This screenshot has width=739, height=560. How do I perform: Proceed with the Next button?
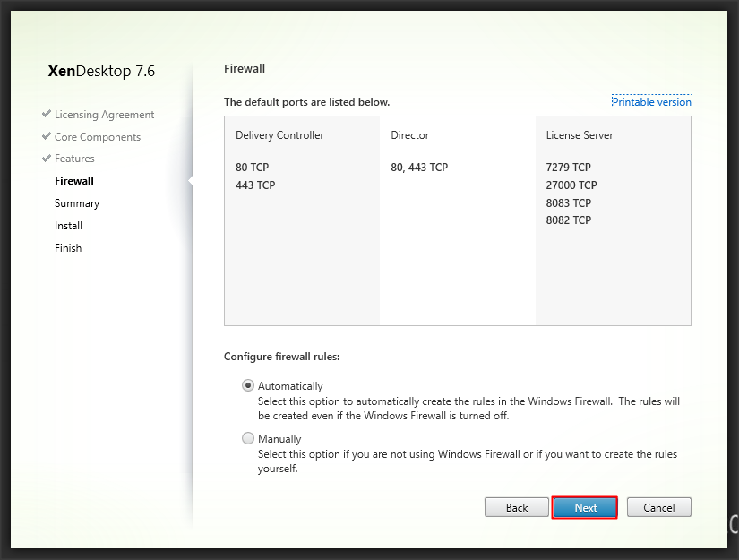585,508
